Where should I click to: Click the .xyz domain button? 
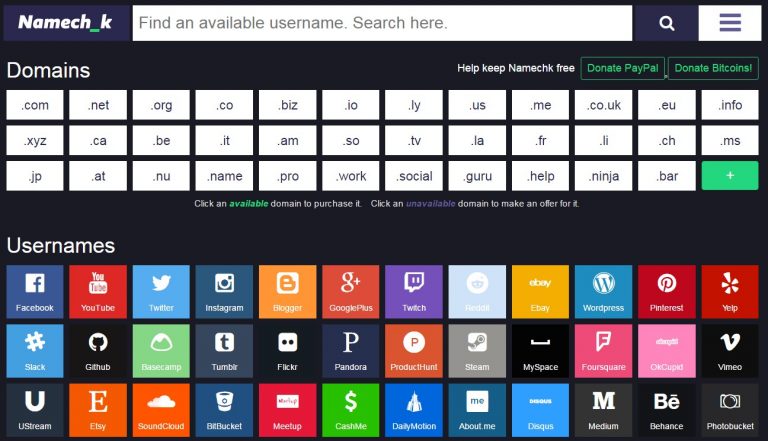coord(35,140)
